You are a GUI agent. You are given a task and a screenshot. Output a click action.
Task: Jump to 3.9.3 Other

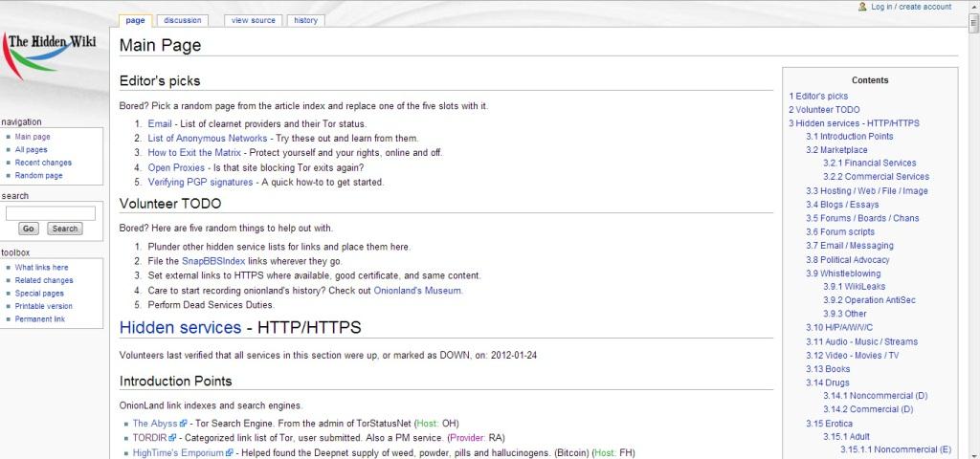(845, 314)
